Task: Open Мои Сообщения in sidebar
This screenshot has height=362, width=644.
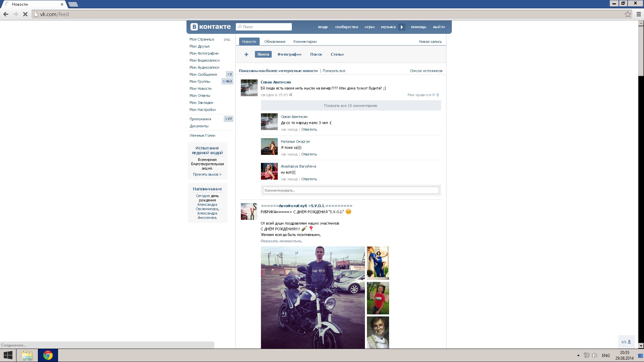Action: (x=203, y=74)
